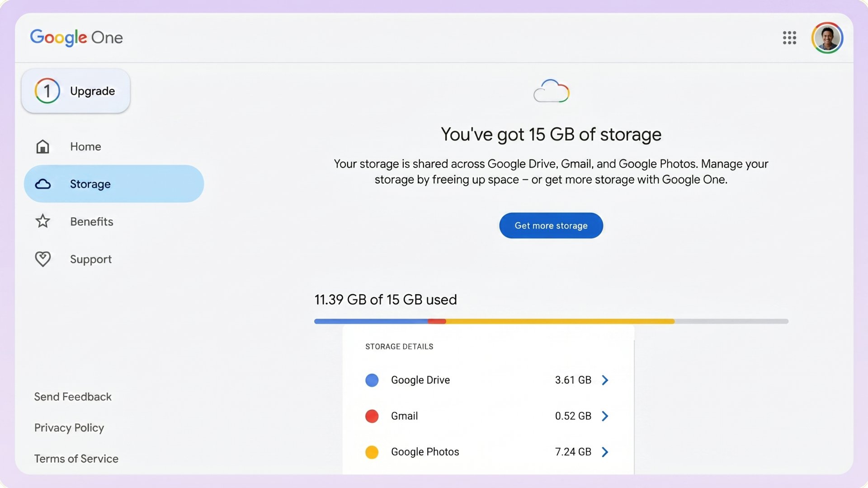
Task: Expand Google Photos storage details arrow
Action: click(605, 452)
